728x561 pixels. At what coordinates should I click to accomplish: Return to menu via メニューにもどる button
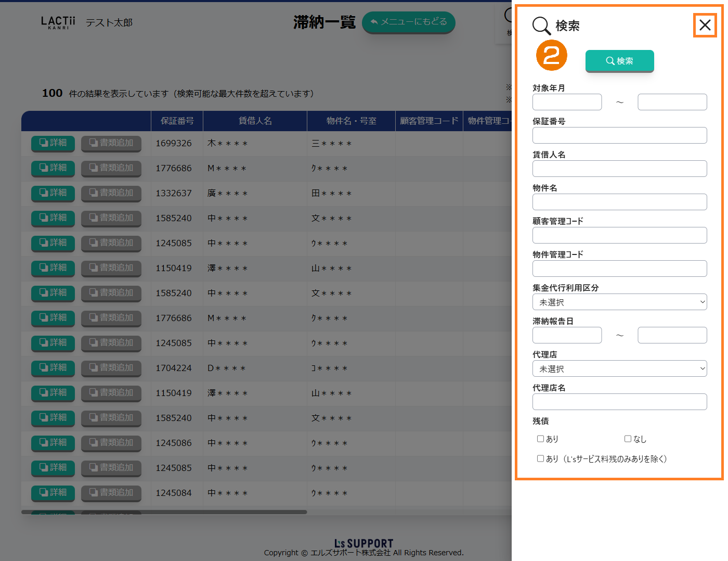pyautogui.click(x=408, y=22)
